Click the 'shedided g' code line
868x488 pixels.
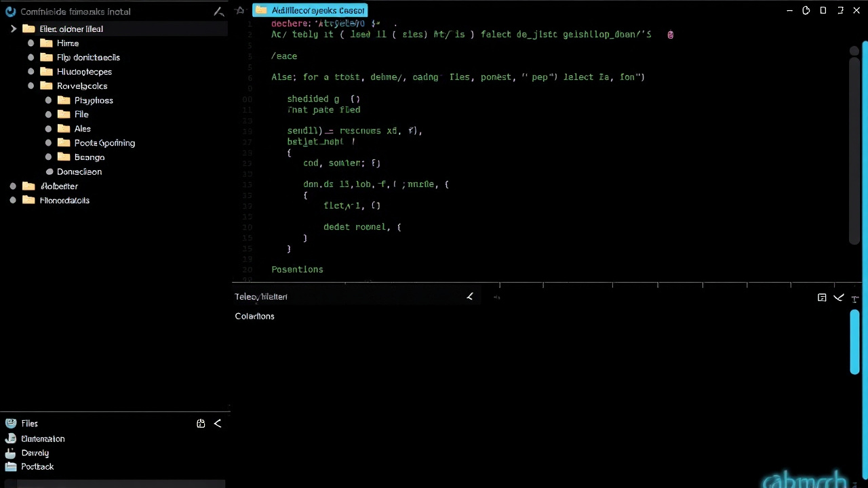pyautogui.click(x=323, y=99)
